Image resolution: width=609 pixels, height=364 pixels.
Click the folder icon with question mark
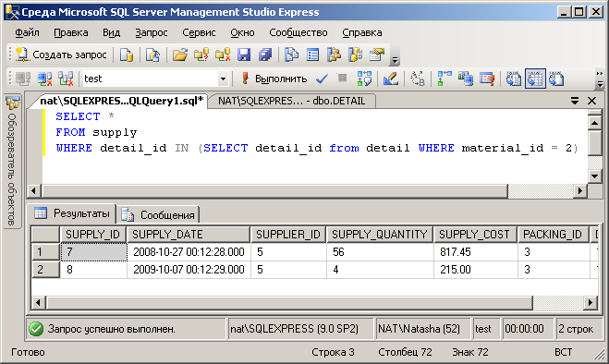pyautogui.click(x=201, y=55)
